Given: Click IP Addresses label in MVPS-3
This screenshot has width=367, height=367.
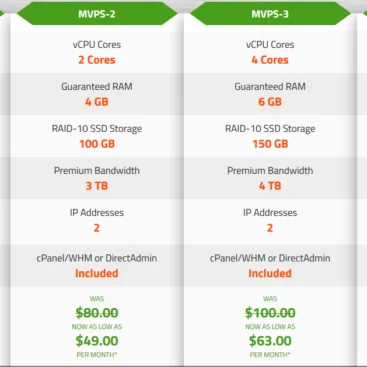Looking at the screenshot, I should pyautogui.click(x=270, y=213).
